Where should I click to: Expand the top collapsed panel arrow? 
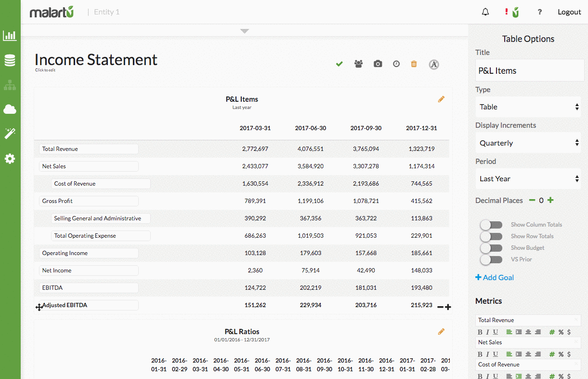(x=245, y=31)
